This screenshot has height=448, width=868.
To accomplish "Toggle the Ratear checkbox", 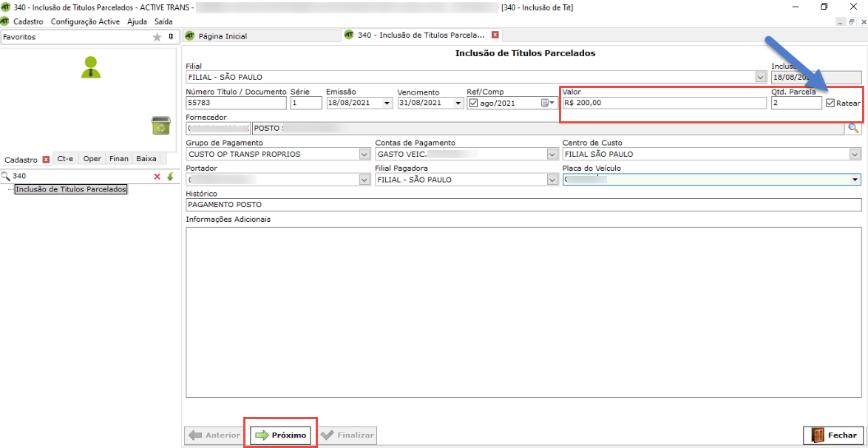I will (830, 103).
